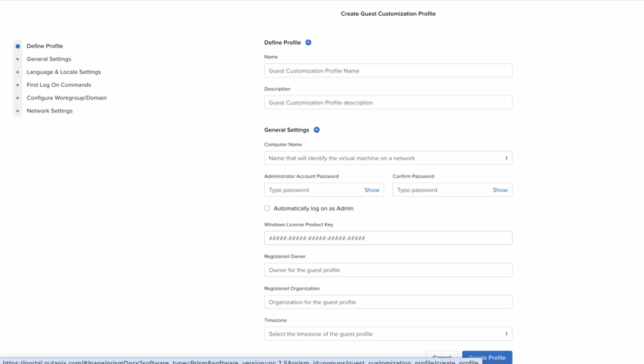This screenshot has width=644, height=364.
Task: Click the Windows License Product Key field
Action: (x=387, y=238)
